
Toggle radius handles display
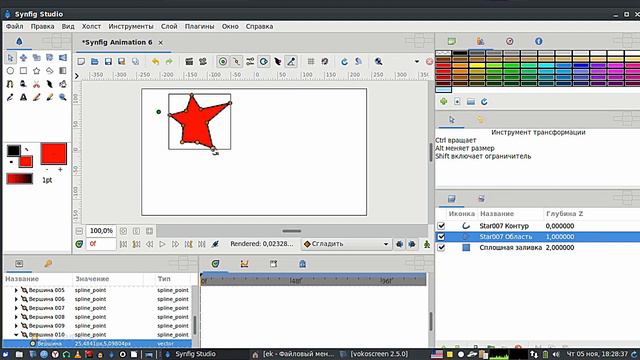click(264, 62)
